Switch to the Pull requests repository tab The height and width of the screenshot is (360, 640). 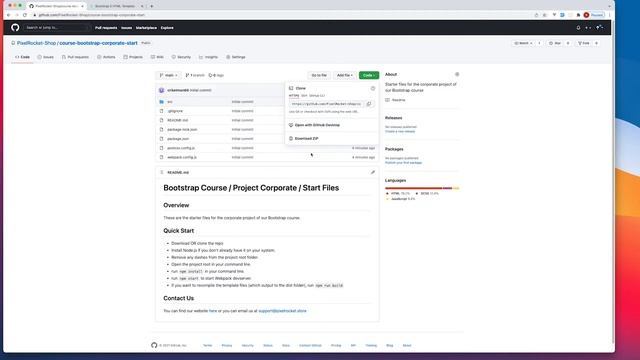click(x=76, y=57)
